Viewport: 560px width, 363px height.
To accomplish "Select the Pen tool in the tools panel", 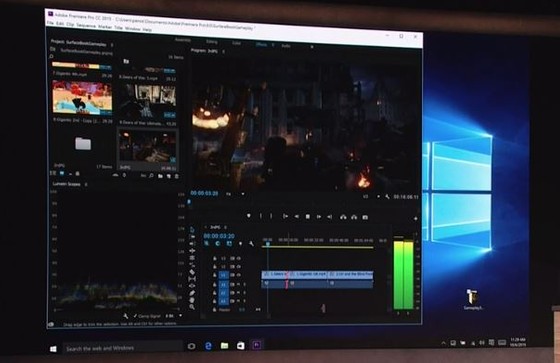I will point(192,293).
